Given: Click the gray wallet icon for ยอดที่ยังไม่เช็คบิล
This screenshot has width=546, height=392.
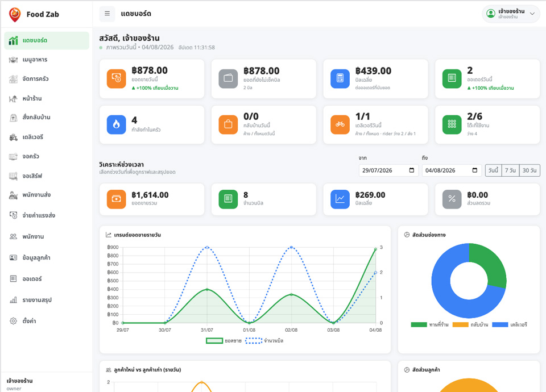Looking at the screenshot, I should pos(228,78).
